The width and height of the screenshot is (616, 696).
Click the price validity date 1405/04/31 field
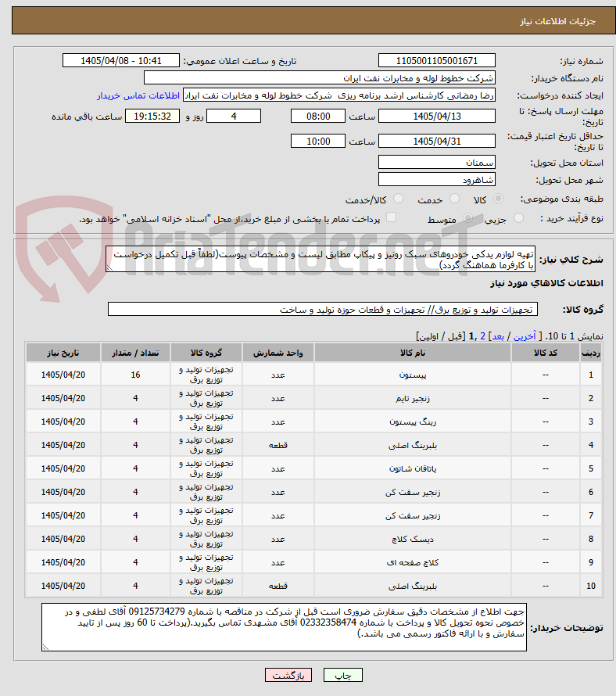point(437,141)
